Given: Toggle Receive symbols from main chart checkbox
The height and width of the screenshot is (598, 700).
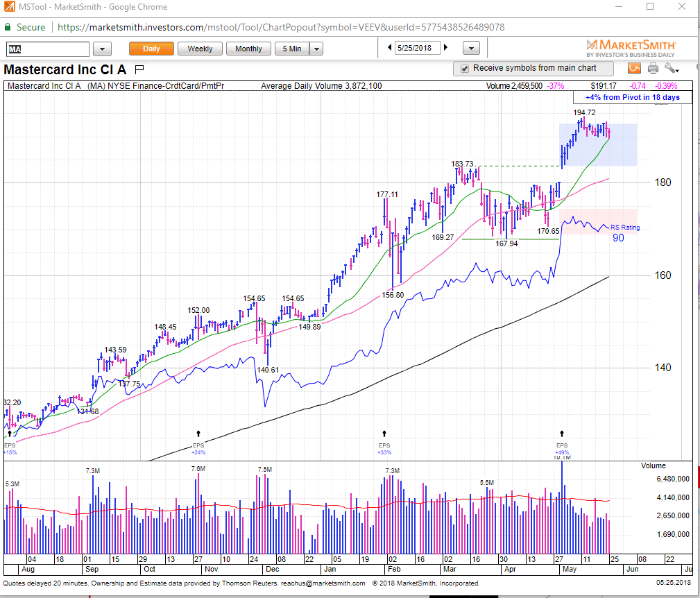Looking at the screenshot, I should click(x=465, y=68).
